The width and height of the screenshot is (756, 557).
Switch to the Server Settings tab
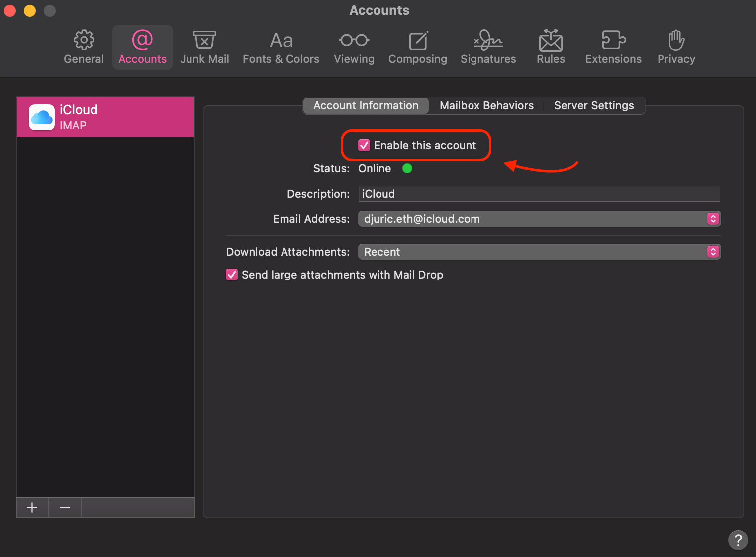[x=594, y=105]
